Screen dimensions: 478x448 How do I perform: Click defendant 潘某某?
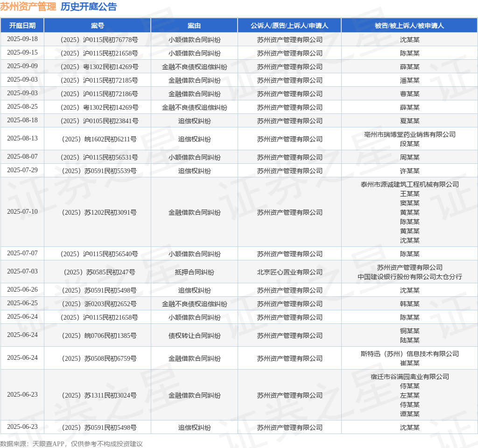[x=410, y=80]
